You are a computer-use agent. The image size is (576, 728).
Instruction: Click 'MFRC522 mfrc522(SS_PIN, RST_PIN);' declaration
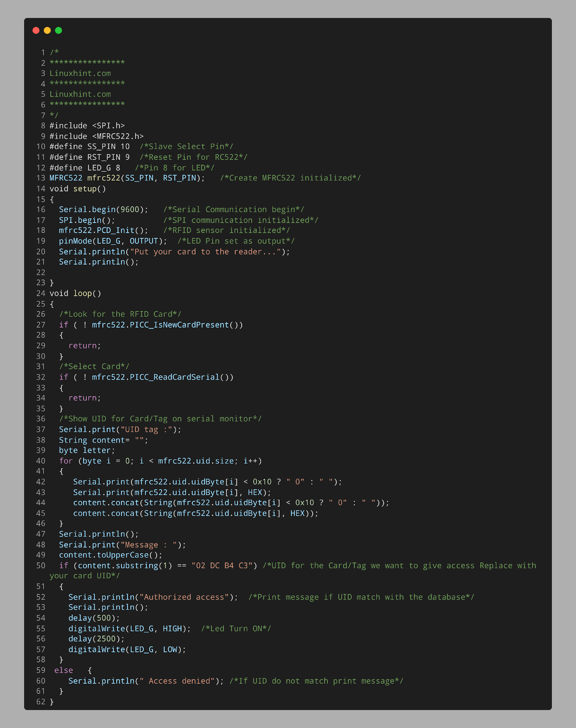(x=127, y=178)
